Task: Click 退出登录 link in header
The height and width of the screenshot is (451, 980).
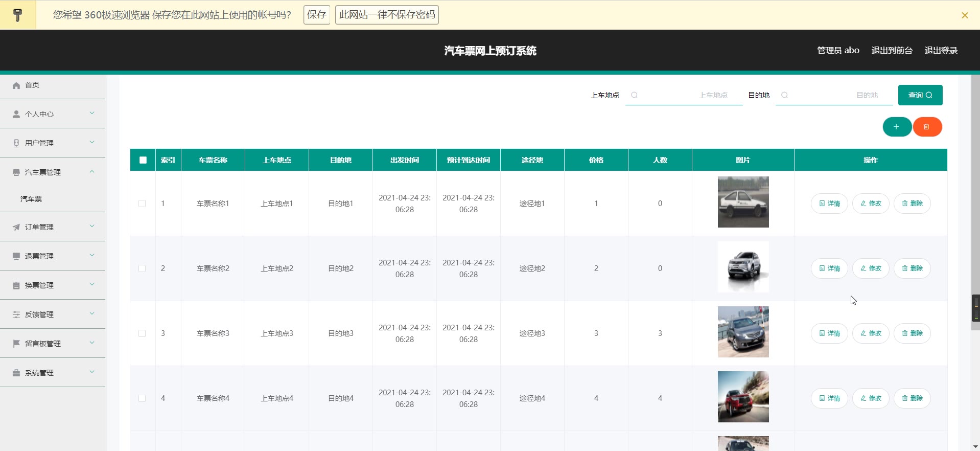Action: (940, 51)
